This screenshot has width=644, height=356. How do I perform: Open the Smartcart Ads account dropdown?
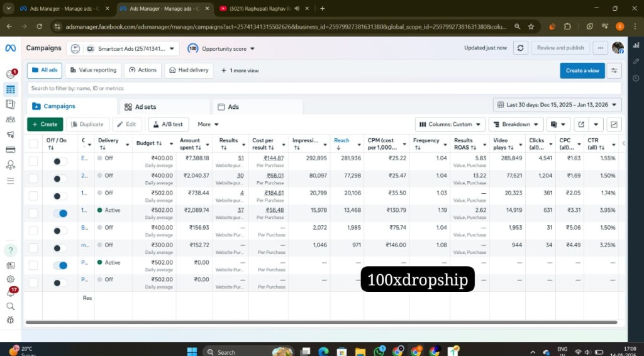(x=123, y=48)
